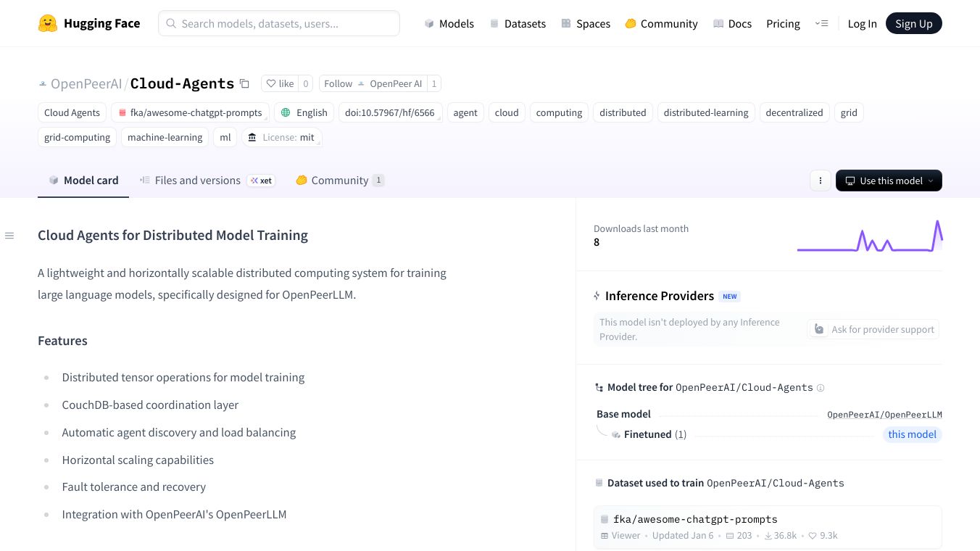Image resolution: width=980 pixels, height=551 pixels.
Task: Expand the Use this model dropdown
Action: [x=889, y=181]
